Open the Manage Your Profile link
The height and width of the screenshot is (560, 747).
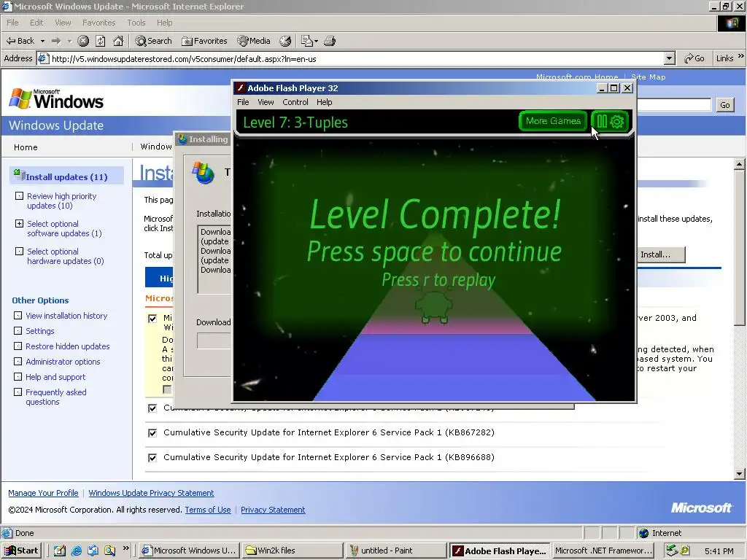click(43, 493)
